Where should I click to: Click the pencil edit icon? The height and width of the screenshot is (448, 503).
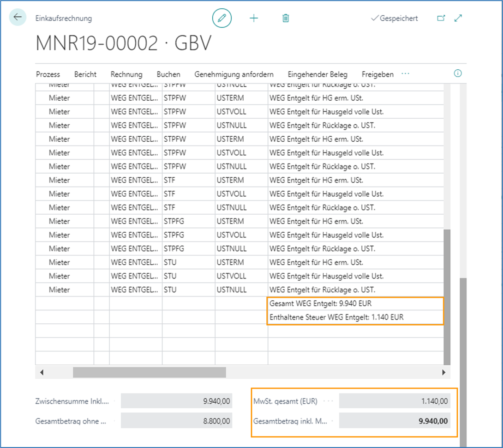click(x=222, y=18)
